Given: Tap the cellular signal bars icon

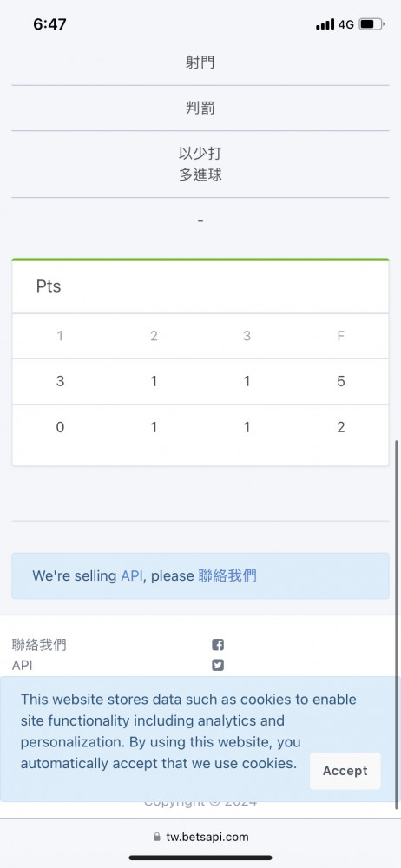Looking at the screenshot, I should (x=325, y=24).
